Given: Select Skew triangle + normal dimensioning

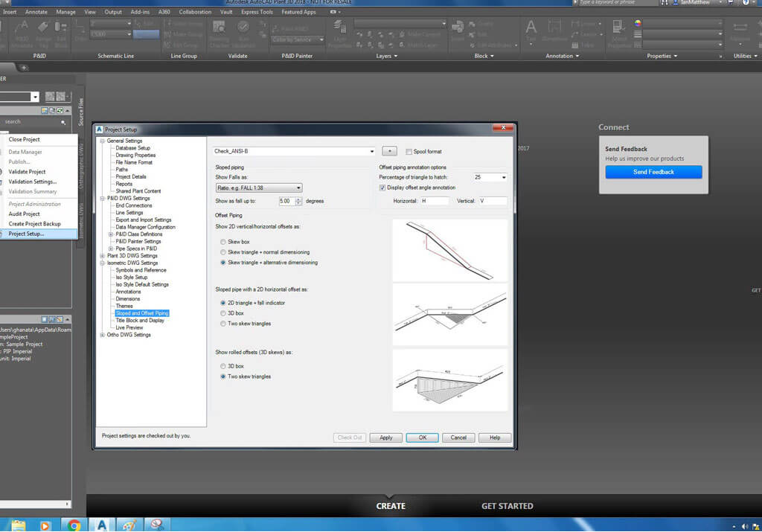Looking at the screenshot, I should pos(223,252).
